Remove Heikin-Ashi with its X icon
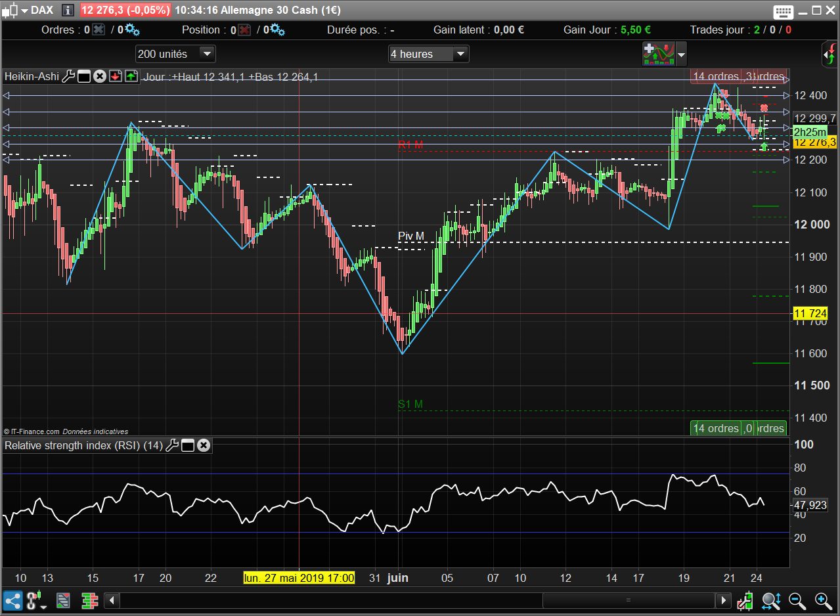 pos(100,76)
